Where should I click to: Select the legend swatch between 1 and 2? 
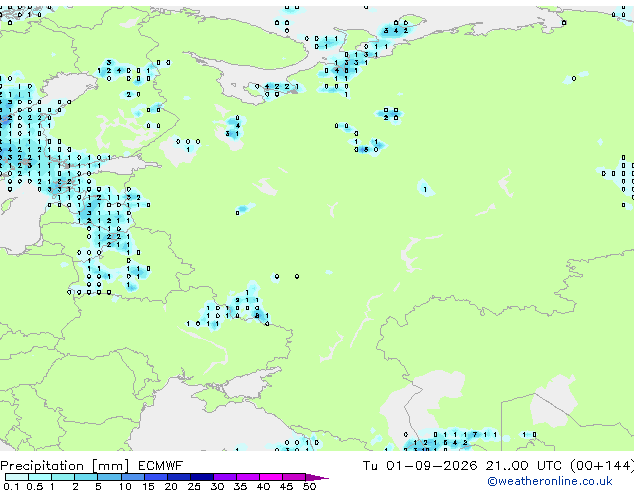click(63, 477)
